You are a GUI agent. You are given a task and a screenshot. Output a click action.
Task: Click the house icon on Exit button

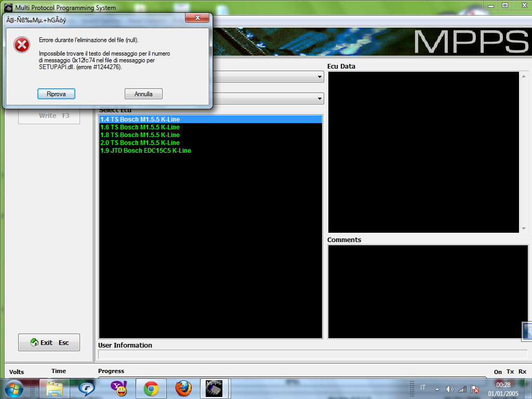[x=34, y=342]
